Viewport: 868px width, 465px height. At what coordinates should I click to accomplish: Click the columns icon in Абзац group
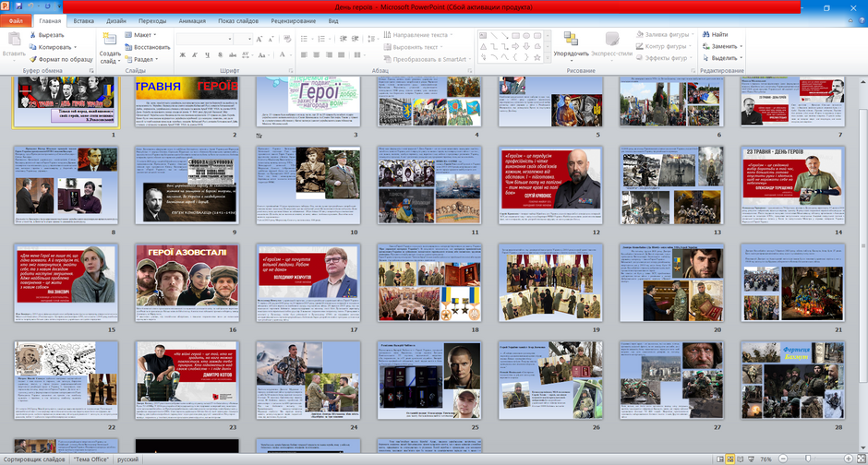[358, 54]
